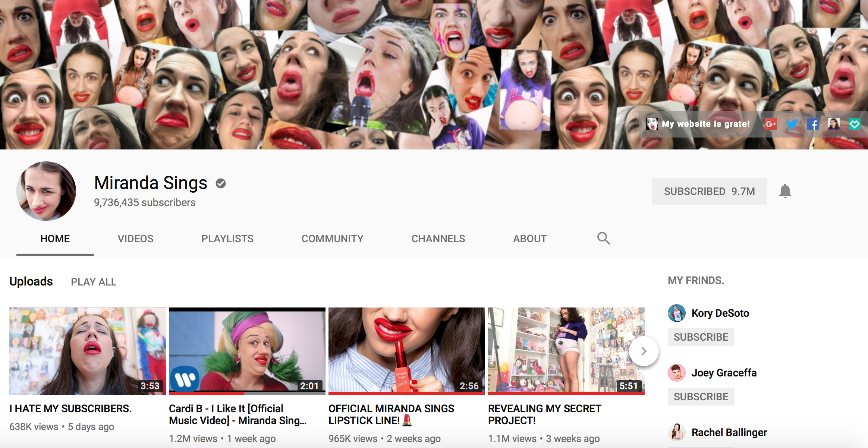The height and width of the screenshot is (448, 868).
Task: Click watched-progress bar under Cardi B thumbnail
Action: coord(247,393)
